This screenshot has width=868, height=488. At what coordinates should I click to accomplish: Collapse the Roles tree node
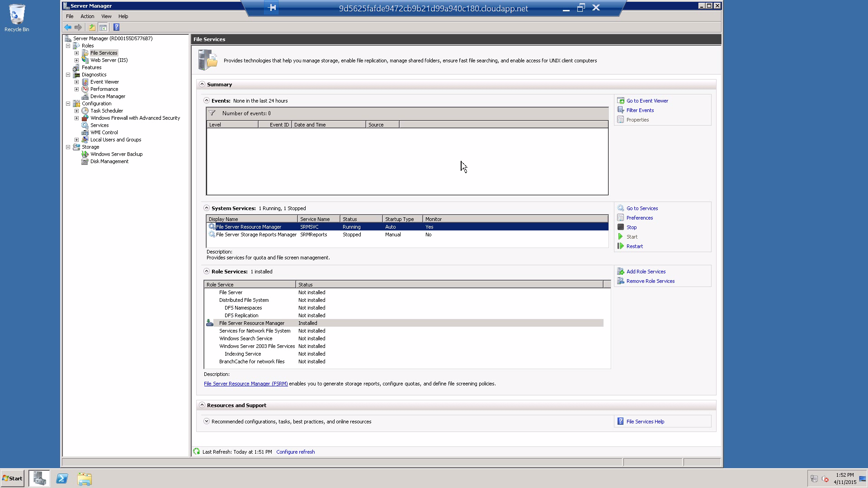pyautogui.click(x=68, y=46)
